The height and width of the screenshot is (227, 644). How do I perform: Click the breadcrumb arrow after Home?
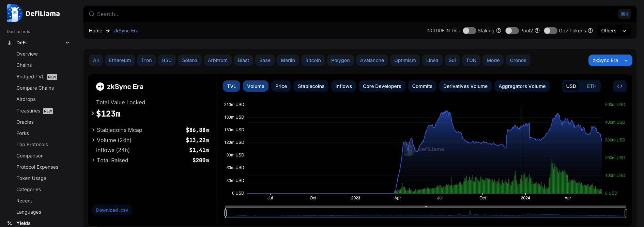pyautogui.click(x=108, y=31)
